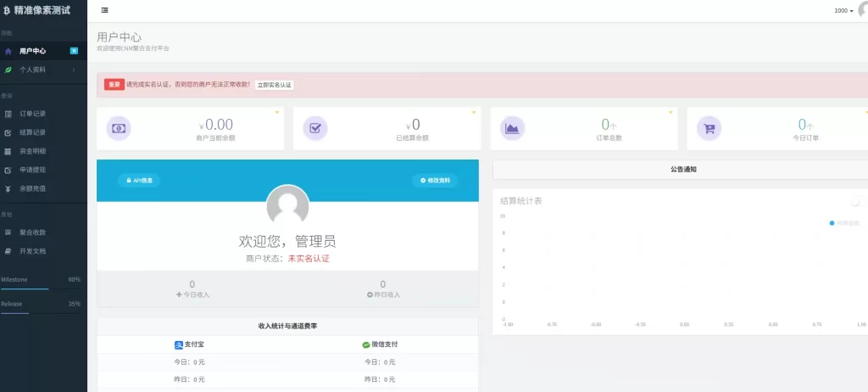Click 昨日：0元 under 微信支付
Screen dimensions: 868x392
[380, 380]
